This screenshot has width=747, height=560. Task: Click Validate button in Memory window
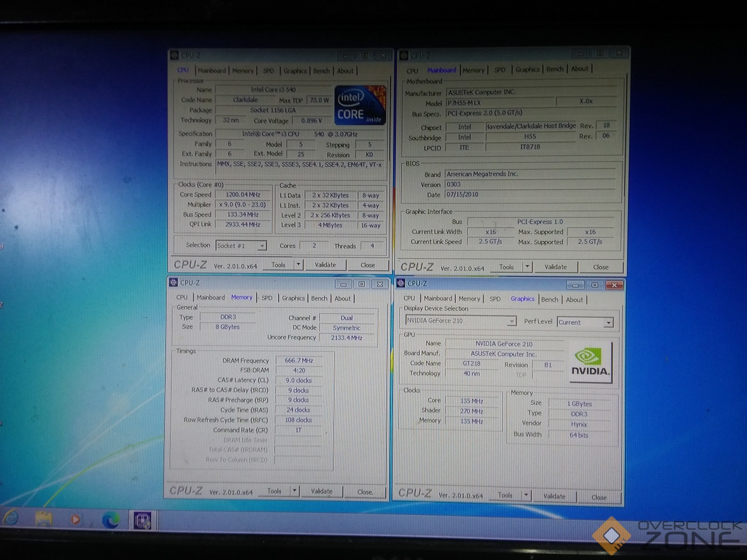pos(322,491)
